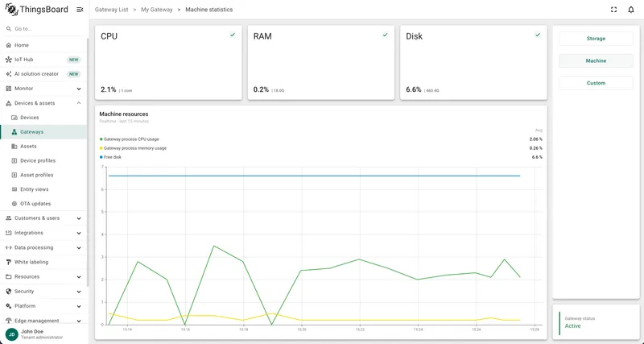
Task: Toggle fullscreen mode icon
Action: tap(613, 10)
